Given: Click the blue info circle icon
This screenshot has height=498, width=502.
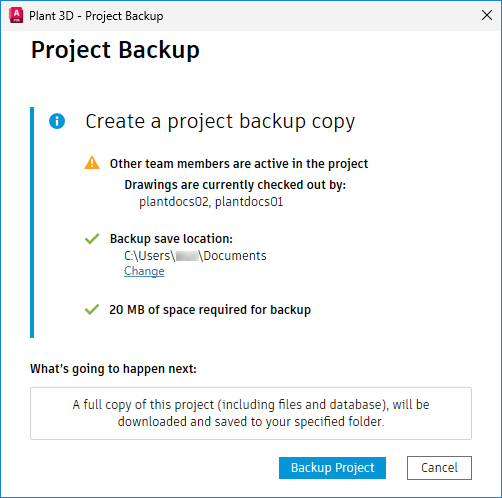Looking at the screenshot, I should pos(57,121).
